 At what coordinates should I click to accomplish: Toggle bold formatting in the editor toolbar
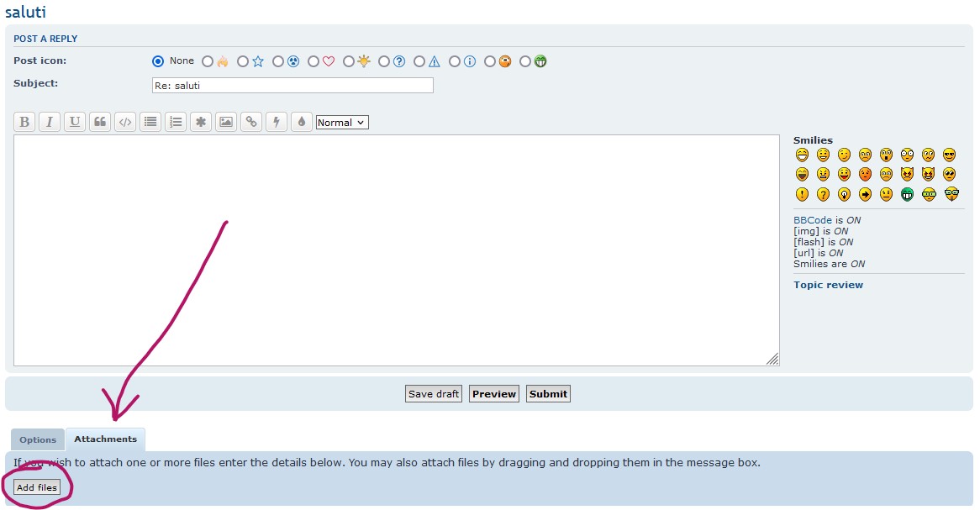pos(24,122)
